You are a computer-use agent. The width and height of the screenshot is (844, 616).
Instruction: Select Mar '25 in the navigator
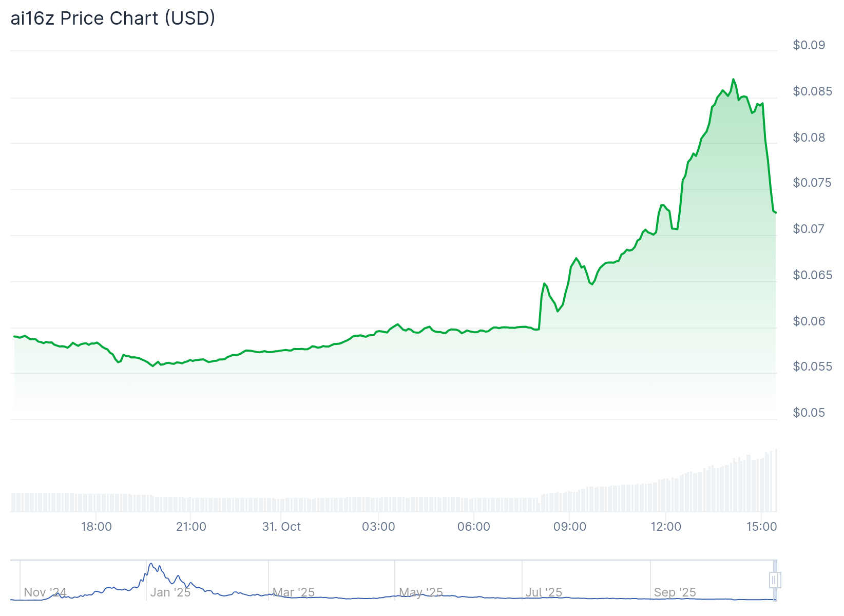(x=293, y=592)
